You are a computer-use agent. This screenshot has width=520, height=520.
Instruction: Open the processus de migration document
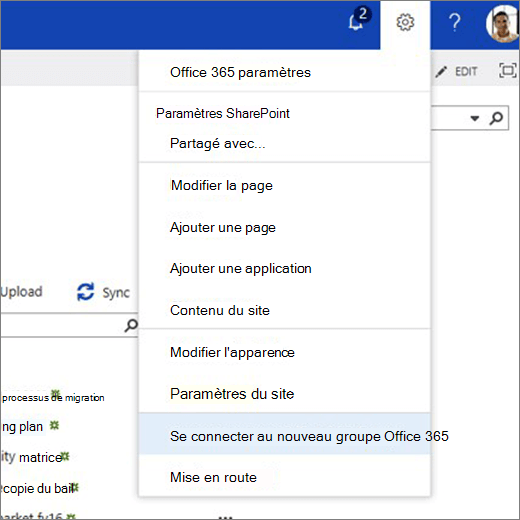click(x=53, y=397)
